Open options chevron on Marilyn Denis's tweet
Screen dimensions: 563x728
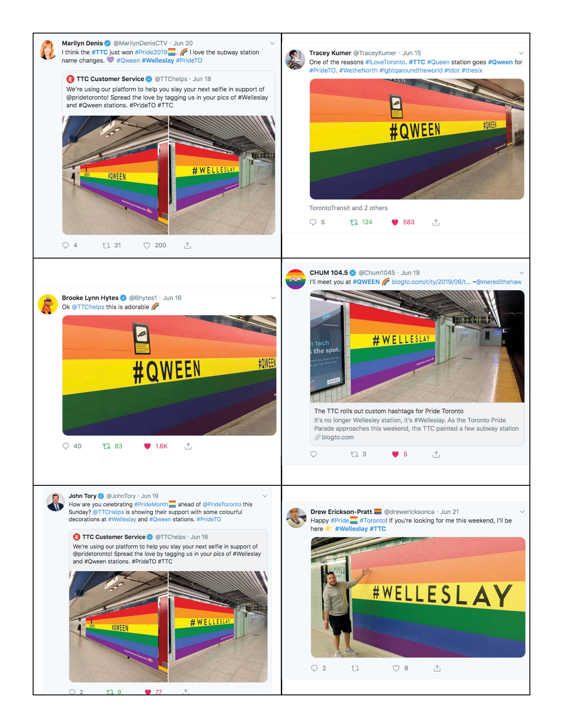[272, 43]
